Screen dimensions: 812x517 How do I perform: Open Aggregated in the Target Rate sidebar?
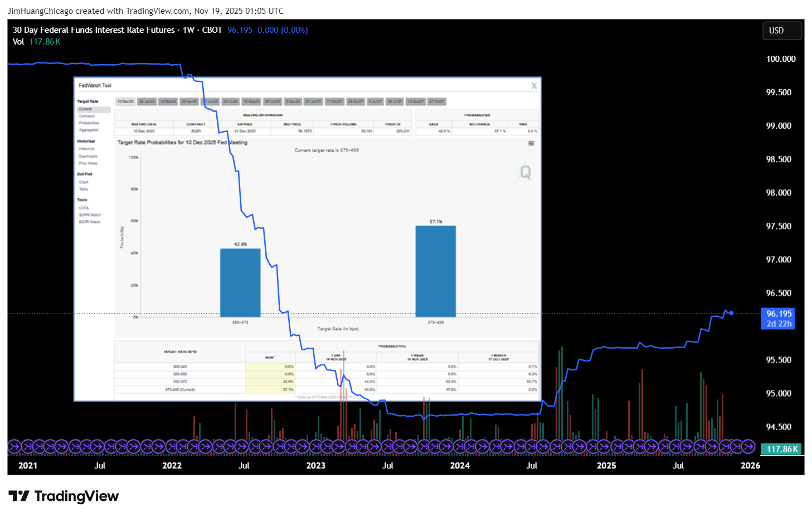pos(89,130)
